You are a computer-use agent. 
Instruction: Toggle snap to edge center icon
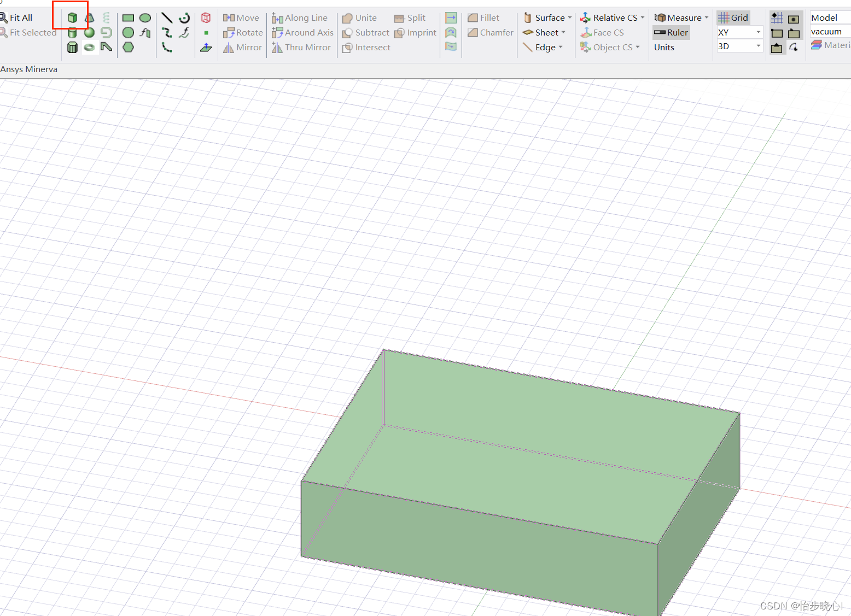pyautogui.click(x=794, y=33)
